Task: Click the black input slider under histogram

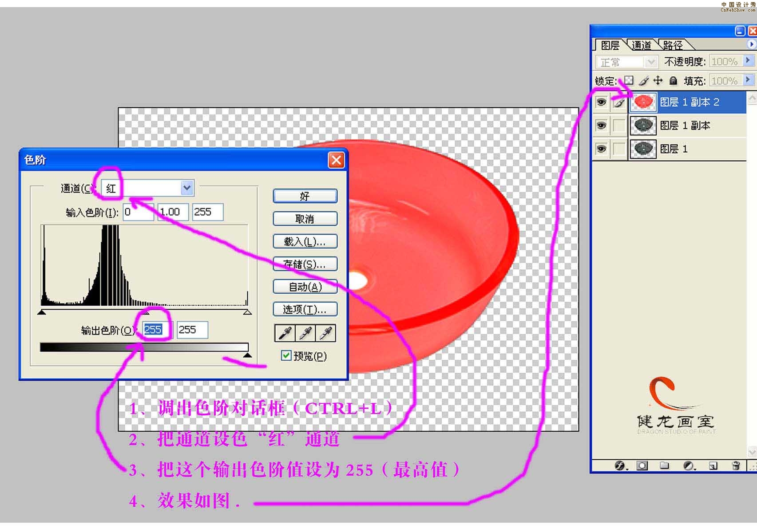Action: [x=42, y=312]
